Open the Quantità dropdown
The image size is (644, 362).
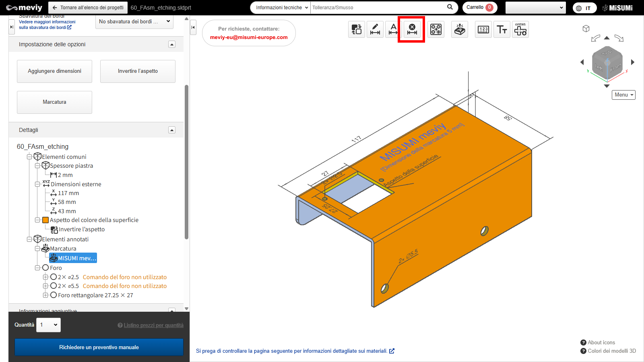click(x=49, y=325)
